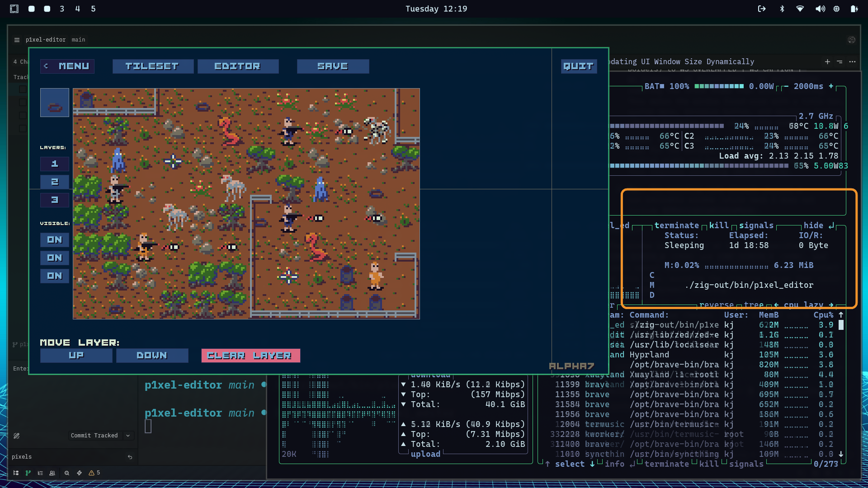The image size is (868, 488).
Task: Click the QUIT button
Action: (x=578, y=66)
